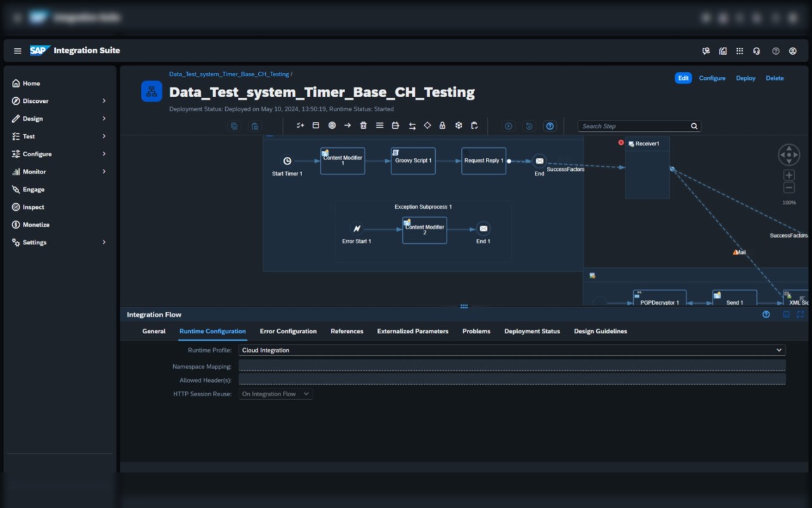Screen dimensions: 812x508
Task: Open the header help question mark
Action: [775, 51]
